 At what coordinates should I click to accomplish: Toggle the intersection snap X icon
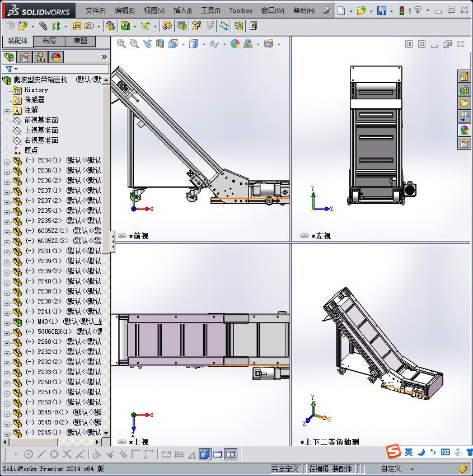click(67, 455)
